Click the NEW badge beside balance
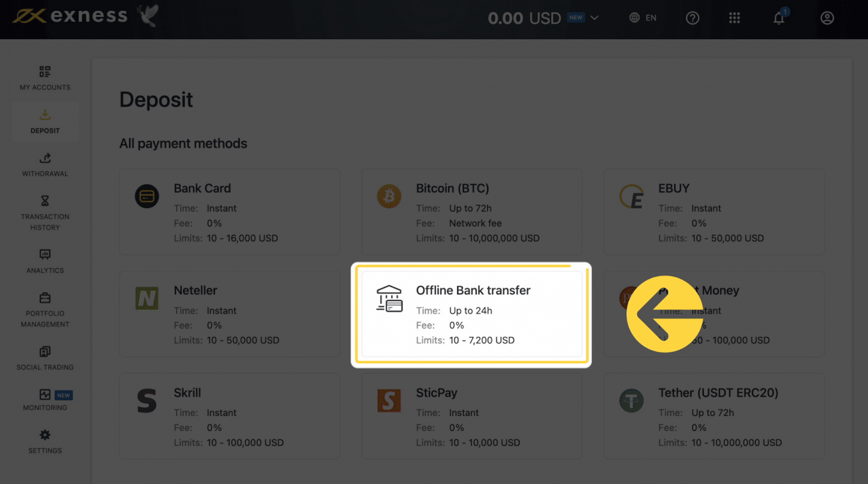The width and height of the screenshot is (868, 484). point(576,17)
